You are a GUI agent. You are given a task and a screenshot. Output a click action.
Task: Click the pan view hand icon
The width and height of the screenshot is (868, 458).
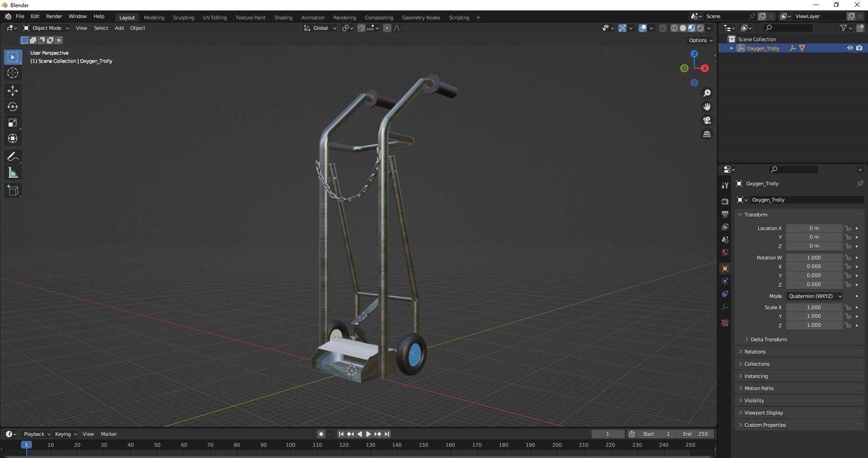pyautogui.click(x=707, y=107)
